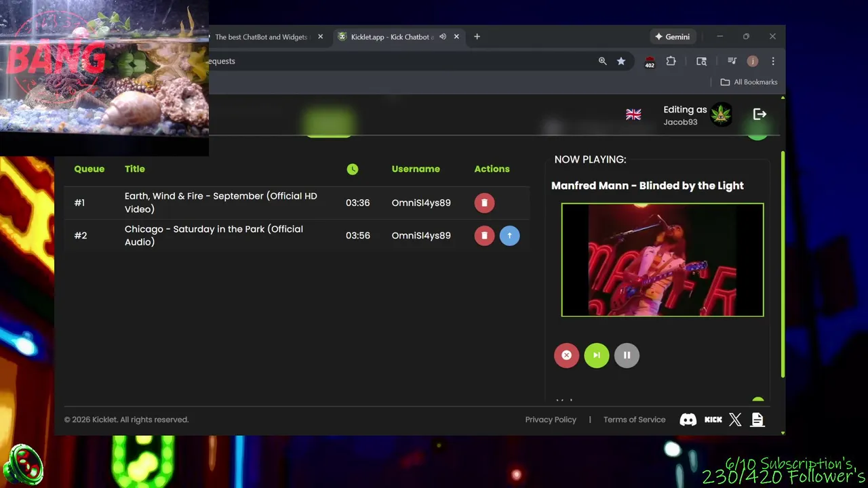Open the Terms of Service link
The width and height of the screenshot is (868, 488).
(635, 420)
